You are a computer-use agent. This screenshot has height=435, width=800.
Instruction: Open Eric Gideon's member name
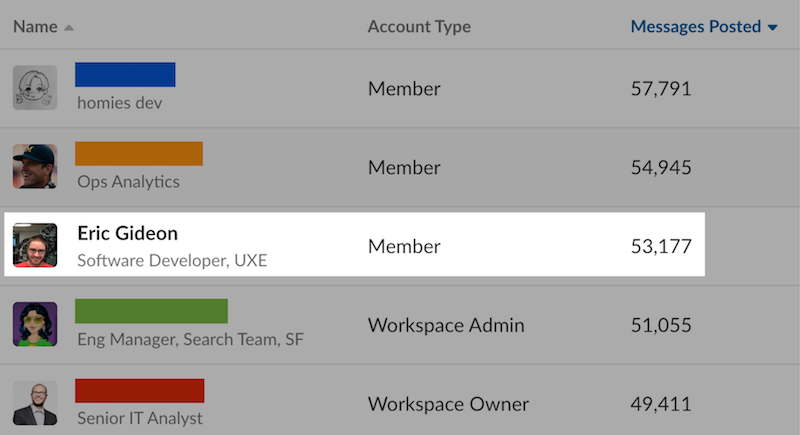[127, 233]
